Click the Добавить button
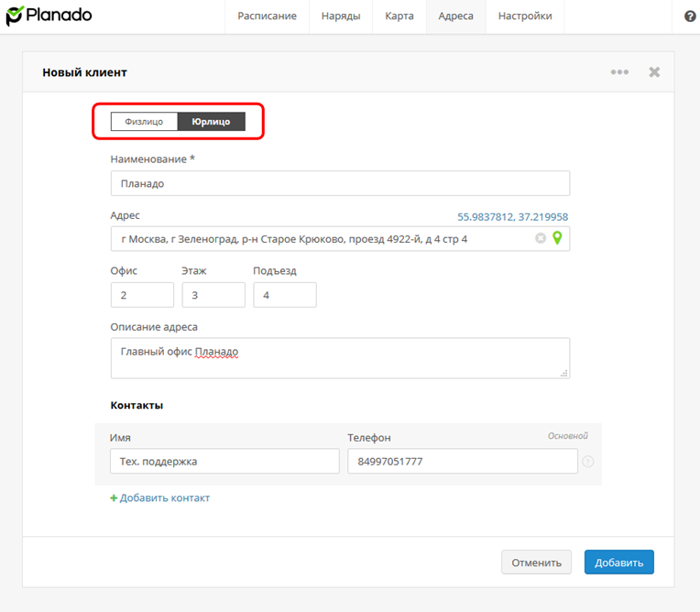700x612 pixels. (x=618, y=563)
